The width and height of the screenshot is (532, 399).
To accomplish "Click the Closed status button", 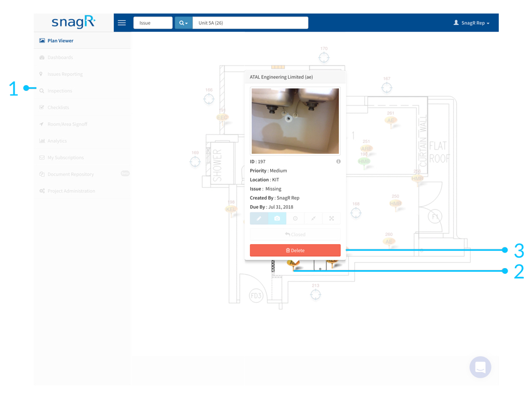I will coord(295,234).
